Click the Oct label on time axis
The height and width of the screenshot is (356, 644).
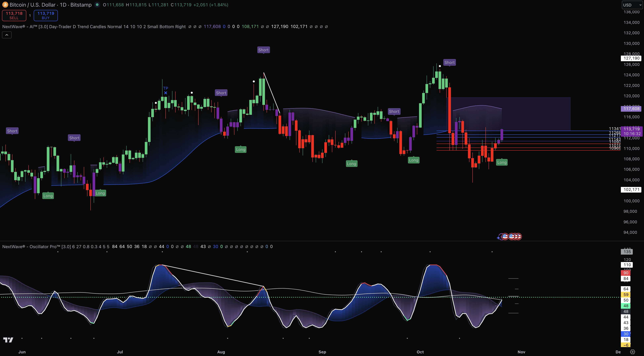coord(420,352)
